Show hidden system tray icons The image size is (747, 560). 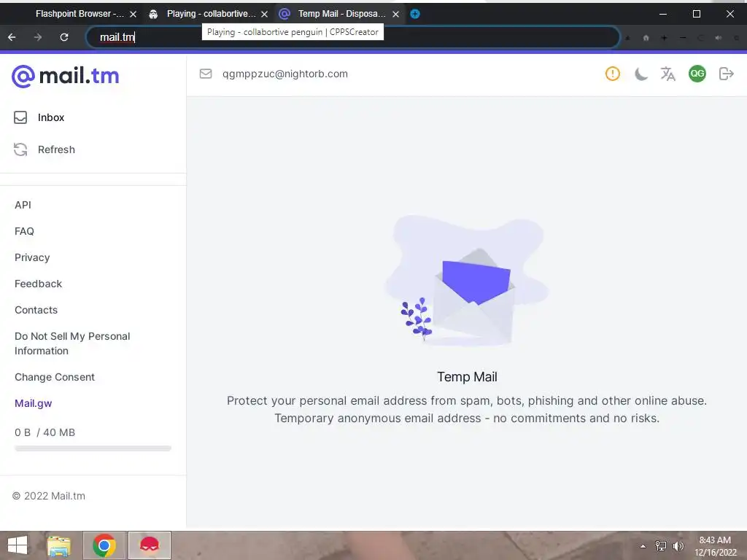pyautogui.click(x=643, y=546)
